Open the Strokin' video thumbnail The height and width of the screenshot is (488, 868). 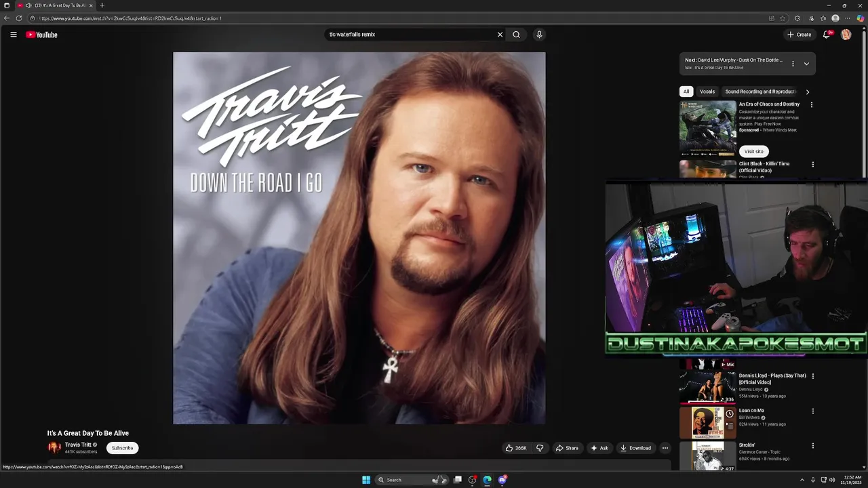[708, 456]
